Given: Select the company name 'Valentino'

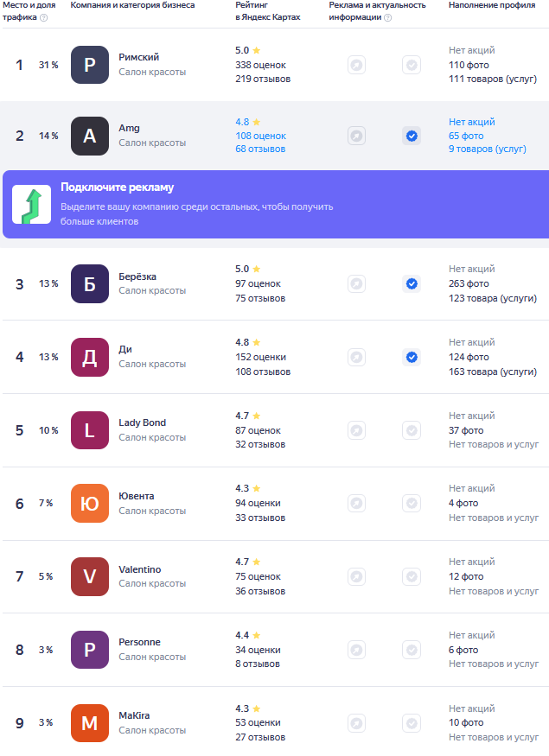Looking at the screenshot, I should coord(140,569).
